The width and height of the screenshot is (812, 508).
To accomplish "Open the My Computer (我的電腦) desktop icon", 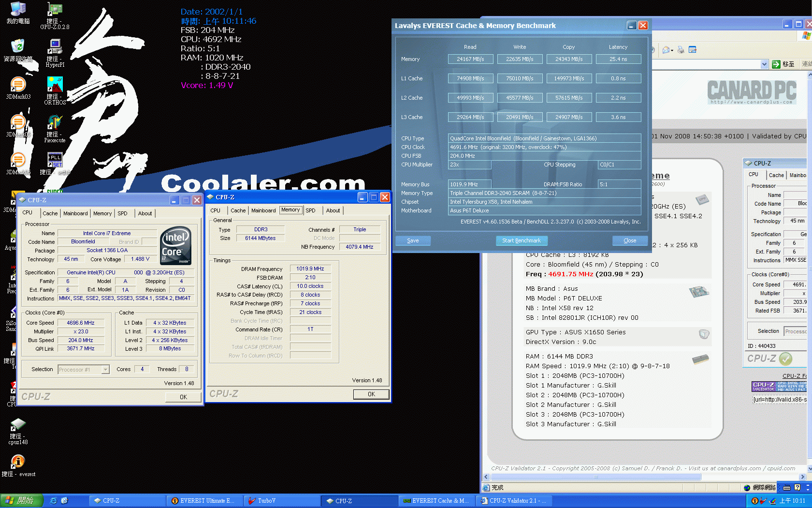I will coord(18,13).
